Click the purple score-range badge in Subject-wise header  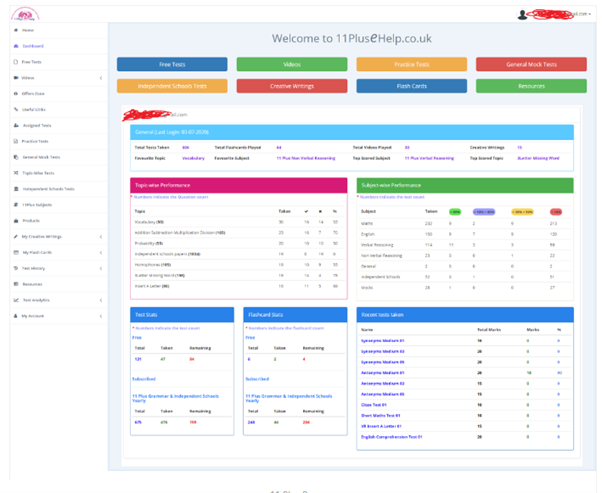[x=484, y=212]
